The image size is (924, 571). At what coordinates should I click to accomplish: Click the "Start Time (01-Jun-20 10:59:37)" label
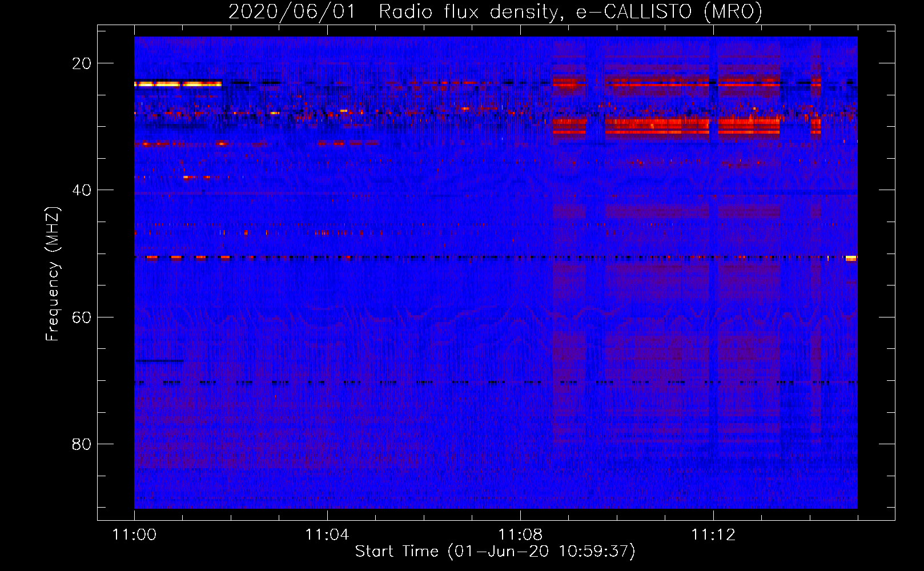495,552
